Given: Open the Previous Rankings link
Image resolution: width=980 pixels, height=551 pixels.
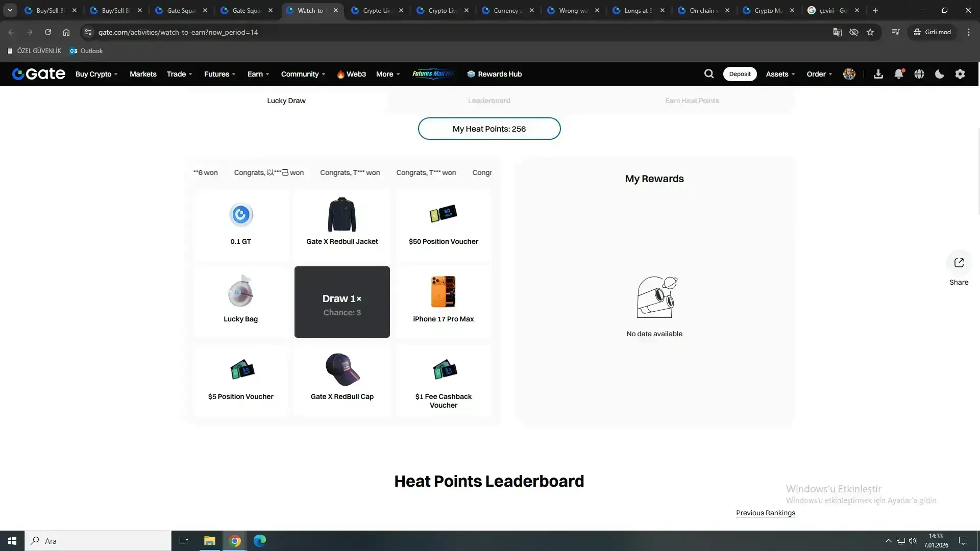Looking at the screenshot, I should click(x=766, y=513).
